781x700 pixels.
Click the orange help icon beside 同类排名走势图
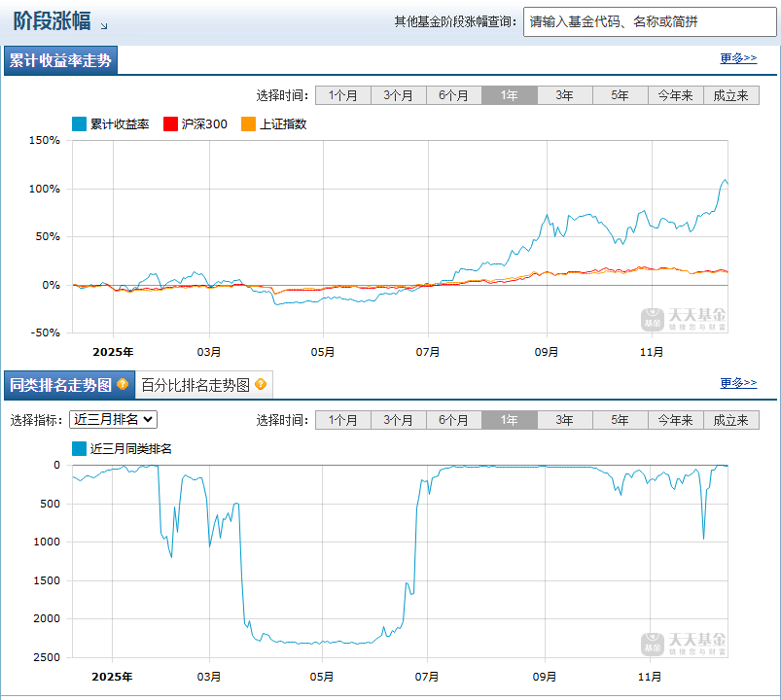123,384
